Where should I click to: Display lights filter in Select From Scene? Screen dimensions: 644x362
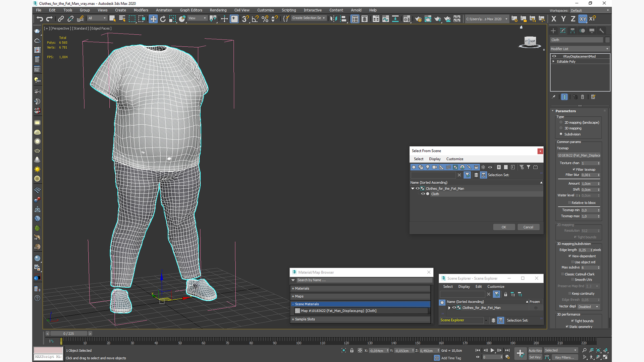(428, 167)
